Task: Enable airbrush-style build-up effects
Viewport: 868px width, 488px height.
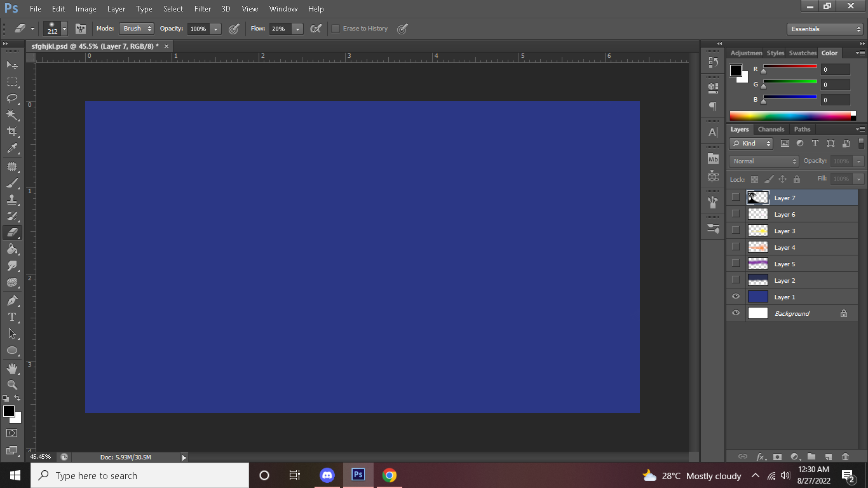Action: tap(315, 29)
